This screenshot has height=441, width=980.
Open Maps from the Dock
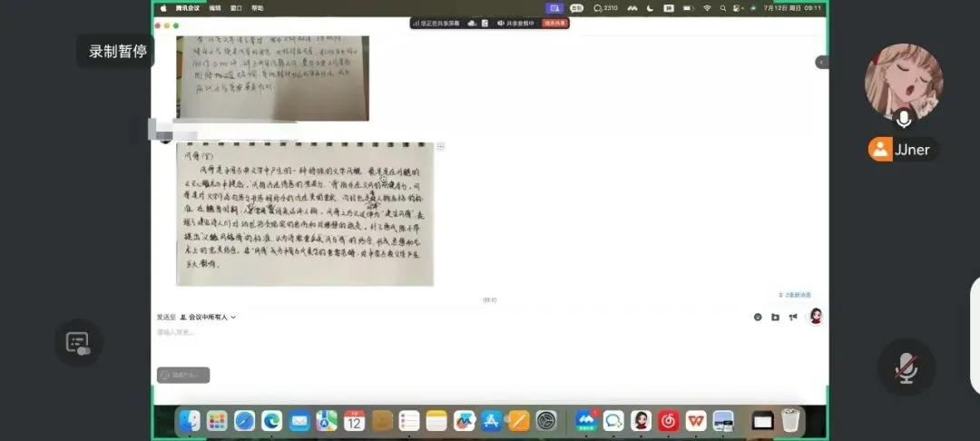click(x=327, y=421)
